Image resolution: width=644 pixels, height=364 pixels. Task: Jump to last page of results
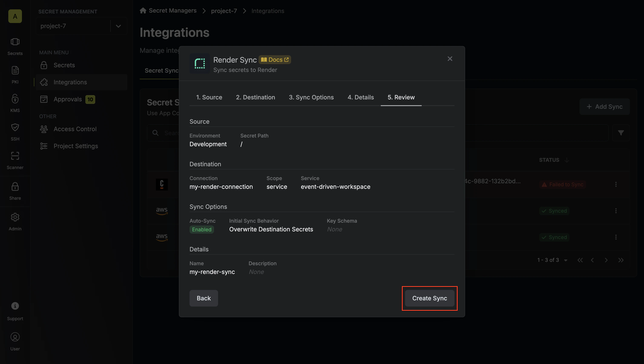(621, 260)
